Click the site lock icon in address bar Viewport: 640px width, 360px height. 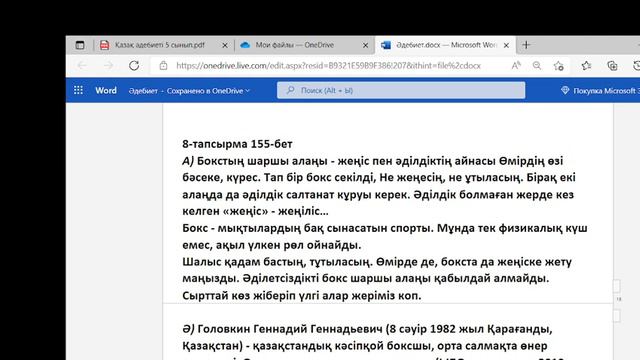click(x=163, y=65)
